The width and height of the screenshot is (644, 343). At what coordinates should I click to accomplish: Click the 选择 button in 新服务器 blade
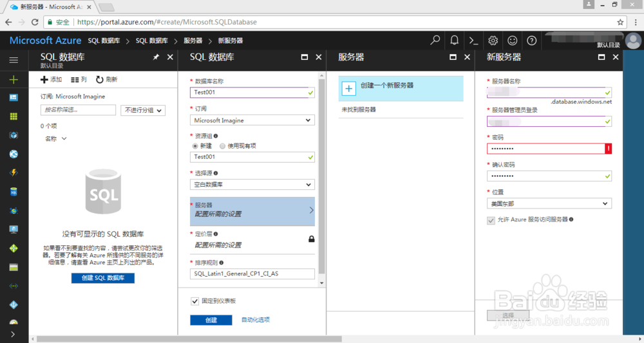(508, 315)
